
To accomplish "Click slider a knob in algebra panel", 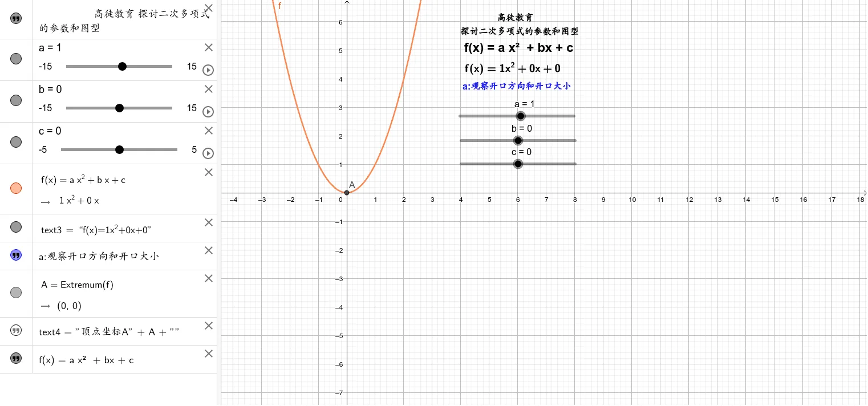I will pyautogui.click(x=122, y=67).
